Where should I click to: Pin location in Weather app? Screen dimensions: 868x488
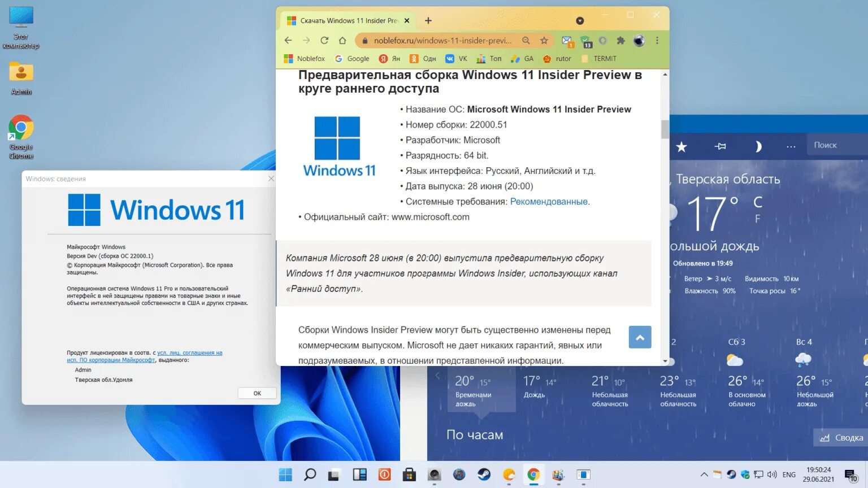tap(720, 146)
